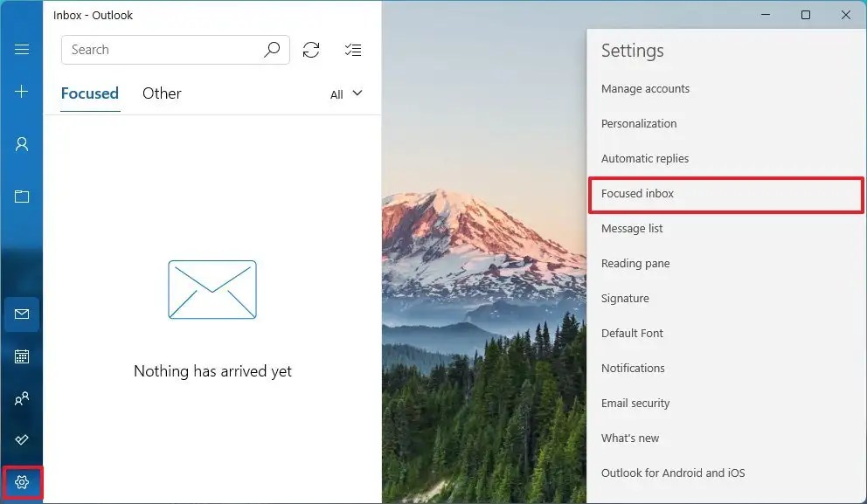Screen dimensions: 867x504
Task: Open the Reading pane settings
Action: pos(635,263)
